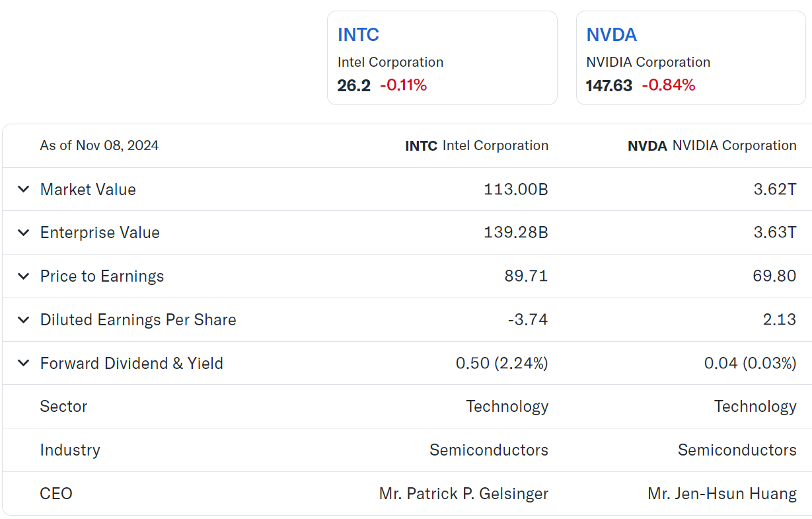Click Intel market value 113.00B

pyautogui.click(x=516, y=189)
